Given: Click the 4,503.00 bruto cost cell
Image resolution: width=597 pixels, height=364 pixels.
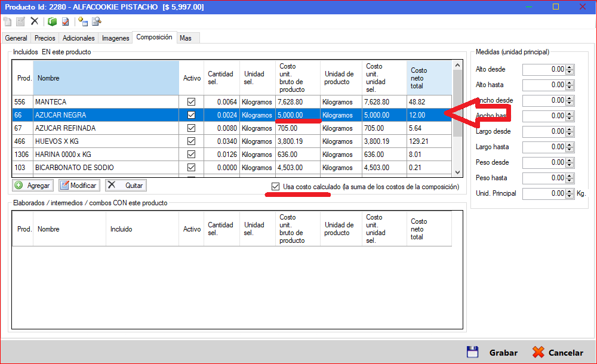Looking at the screenshot, I should pos(298,168).
